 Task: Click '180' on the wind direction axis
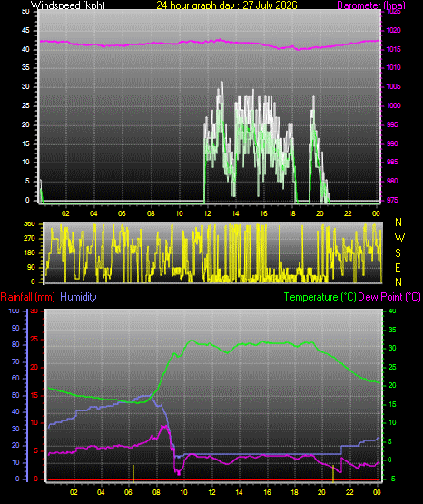[x=29, y=253]
